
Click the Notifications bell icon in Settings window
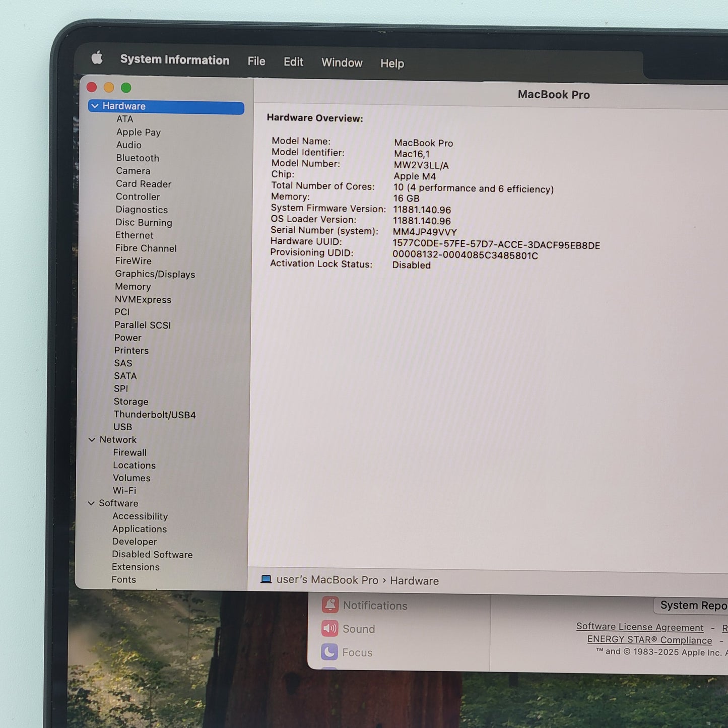tap(330, 605)
